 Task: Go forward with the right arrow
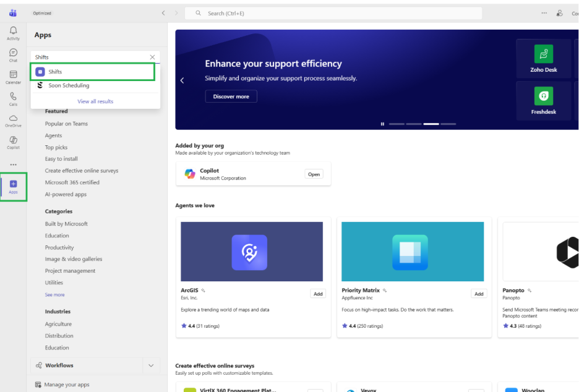pyautogui.click(x=176, y=13)
